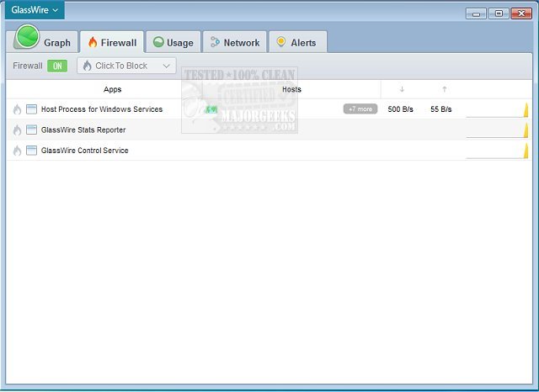The height and width of the screenshot is (392, 539).
Task: Click the GlassWire Stats Reporter app icon
Action: pyautogui.click(x=32, y=130)
